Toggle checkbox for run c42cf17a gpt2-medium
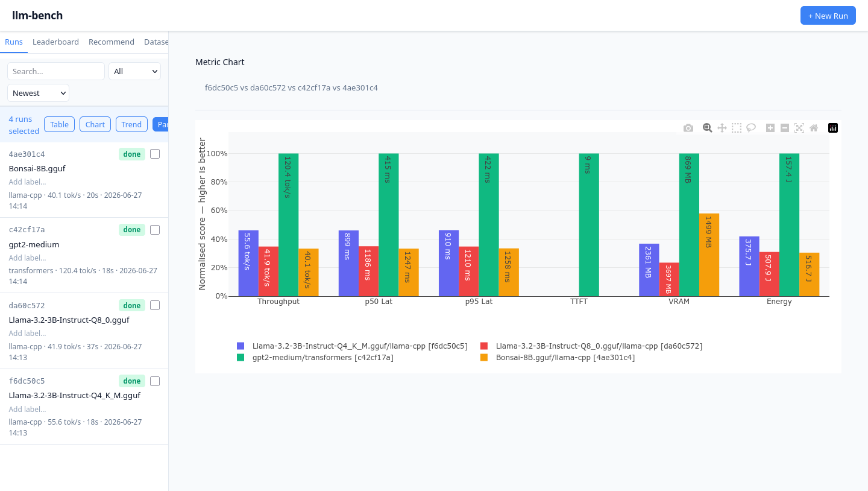The height and width of the screenshot is (491, 868). click(x=155, y=230)
